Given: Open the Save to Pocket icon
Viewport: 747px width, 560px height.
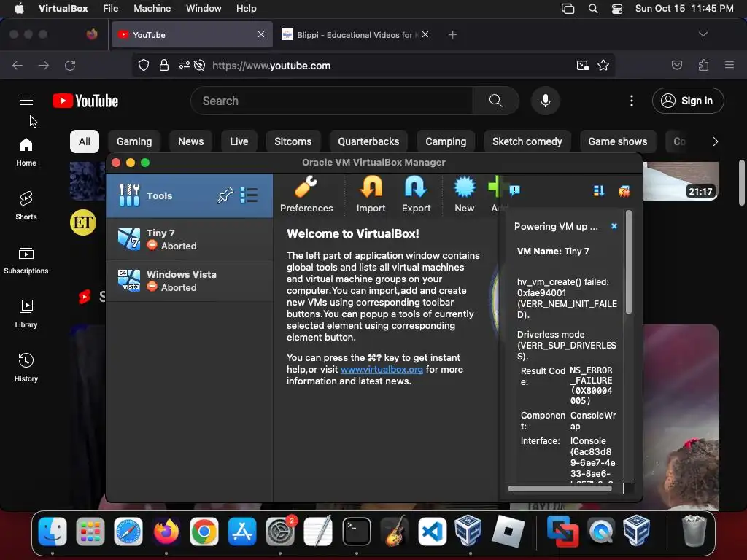Looking at the screenshot, I should click(677, 65).
